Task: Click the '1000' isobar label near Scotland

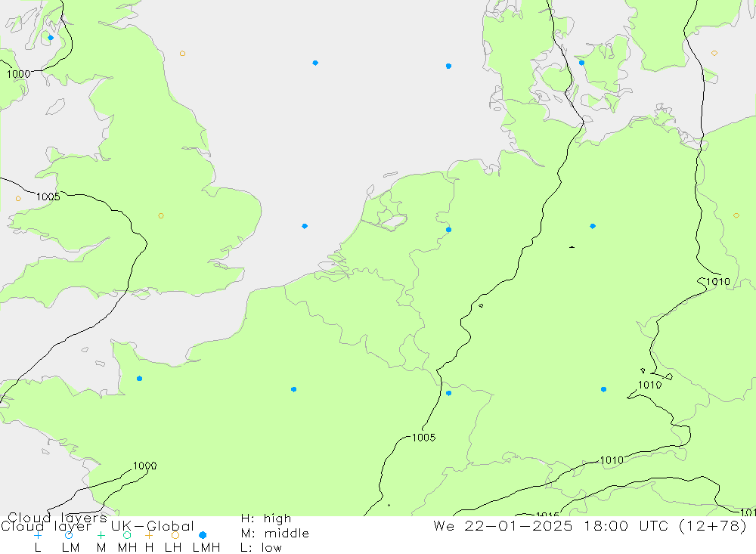Action: click(x=18, y=74)
